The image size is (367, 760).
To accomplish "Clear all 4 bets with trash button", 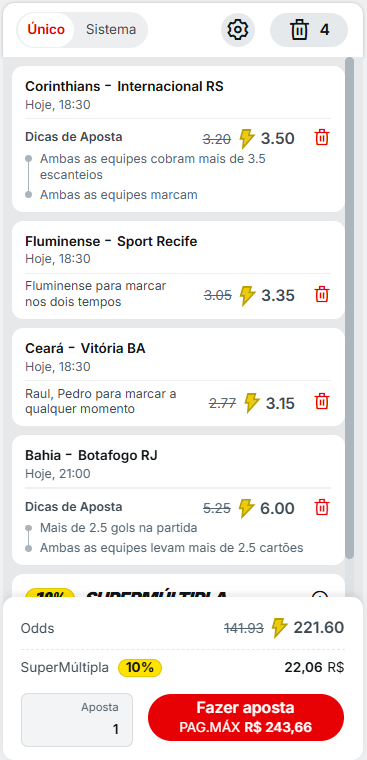I will tap(309, 30).
